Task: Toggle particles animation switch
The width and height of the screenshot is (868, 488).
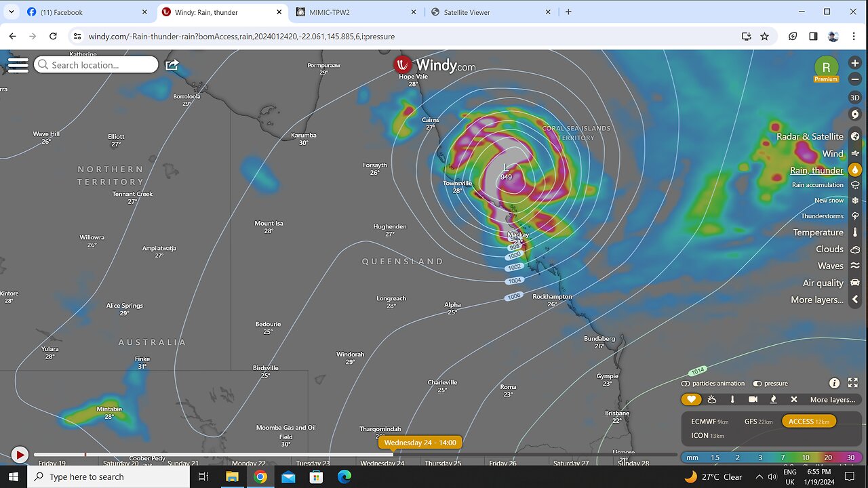Action: pos(686,384)
